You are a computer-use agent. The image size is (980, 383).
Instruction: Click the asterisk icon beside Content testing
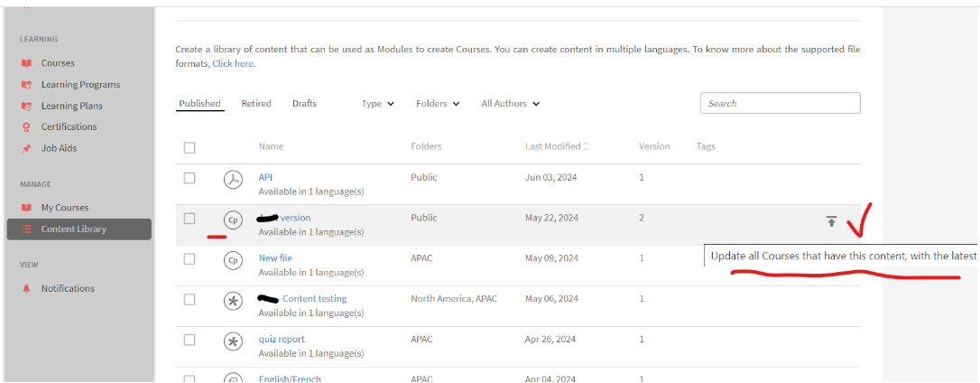coord(233,301)
